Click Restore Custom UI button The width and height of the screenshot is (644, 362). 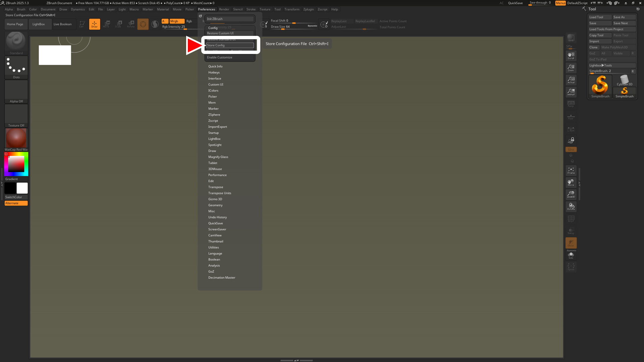point(230,33)
